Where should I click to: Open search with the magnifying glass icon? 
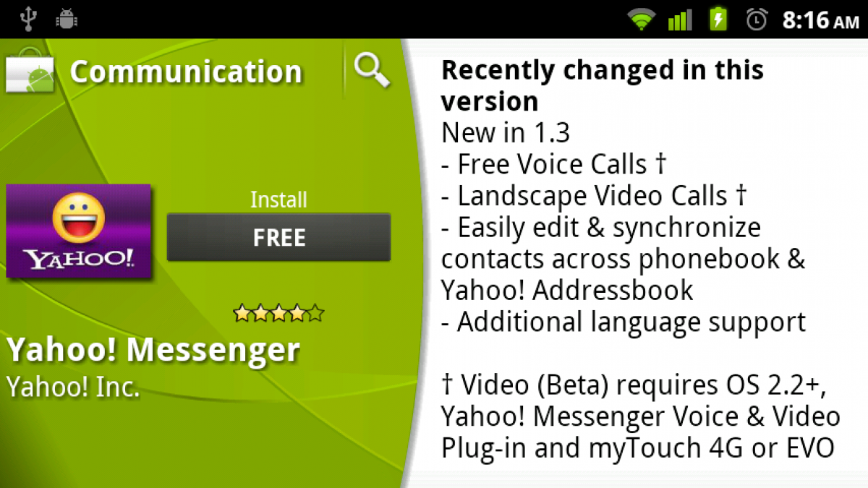(x=372, y=71)
